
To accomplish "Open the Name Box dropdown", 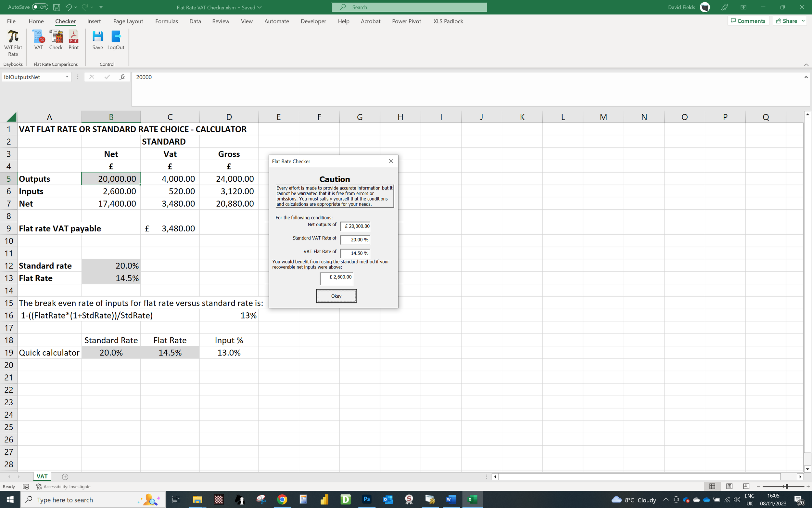I will coord(67,77).
